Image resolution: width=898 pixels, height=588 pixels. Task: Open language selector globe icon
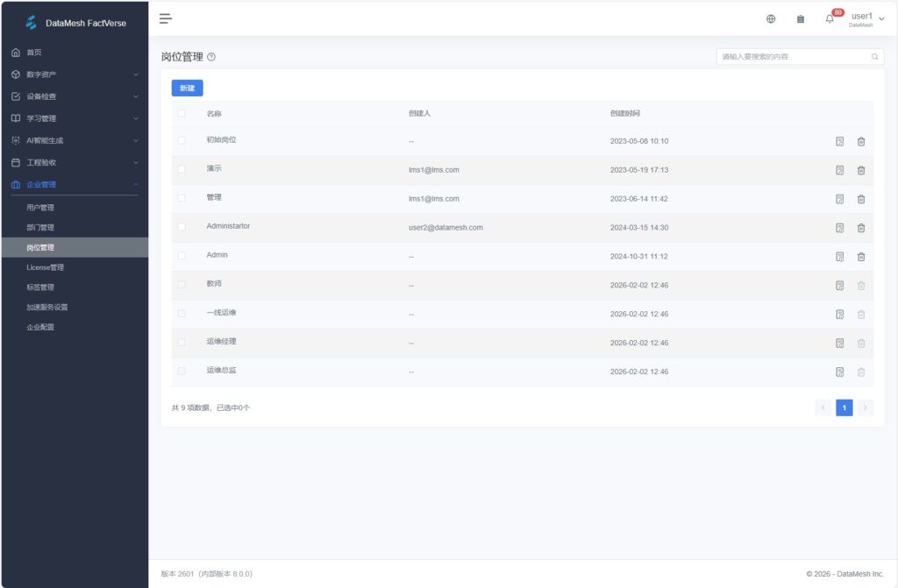click(x=771, y=18)
